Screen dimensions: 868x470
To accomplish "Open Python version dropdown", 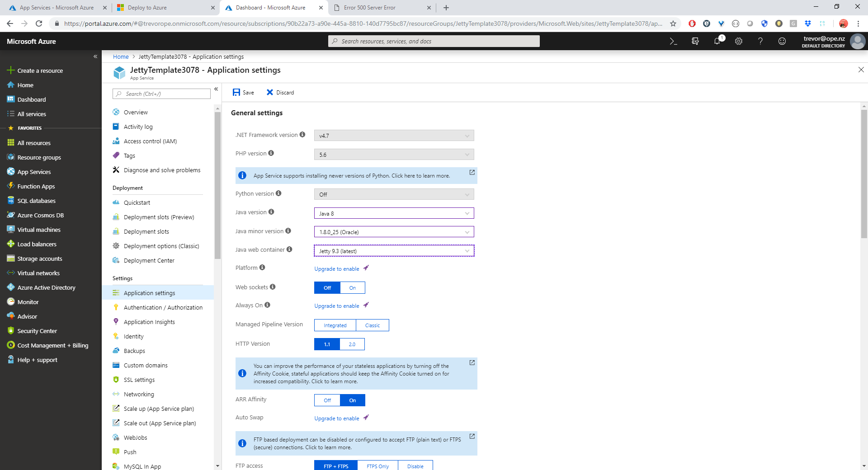I will [x=394, y=194].
